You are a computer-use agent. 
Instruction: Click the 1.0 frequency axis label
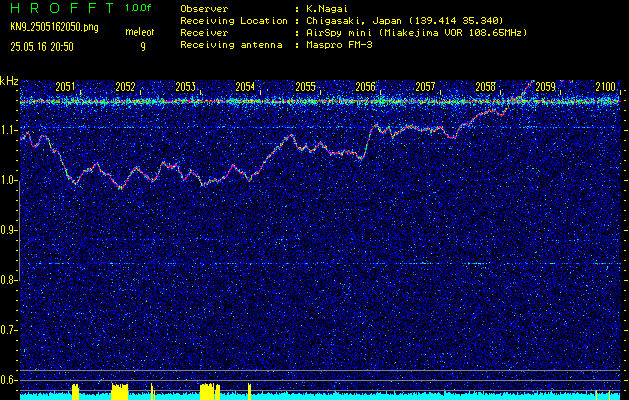click(x=9, y=181)
